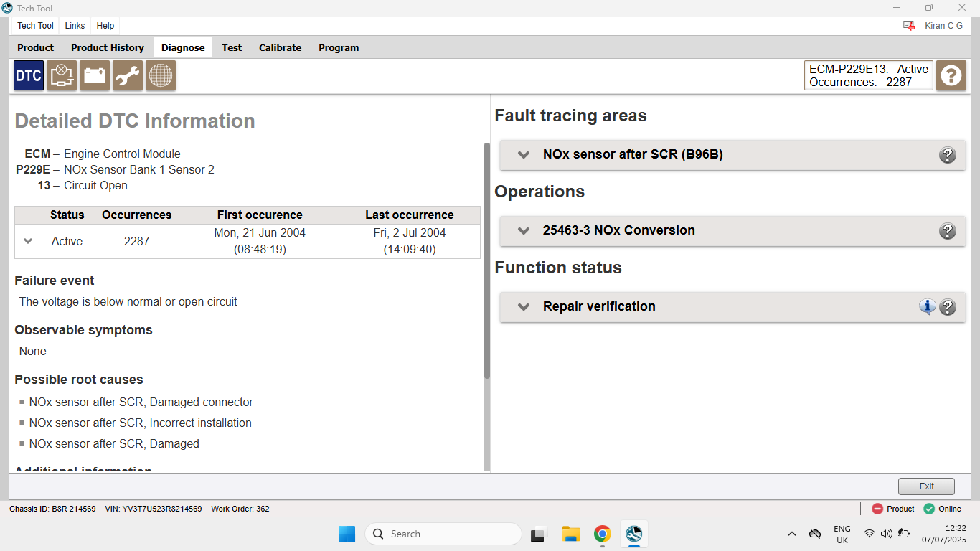Open the DTC view icon
980x551 pixels.
pyautogui.click(x=29, y=75)
